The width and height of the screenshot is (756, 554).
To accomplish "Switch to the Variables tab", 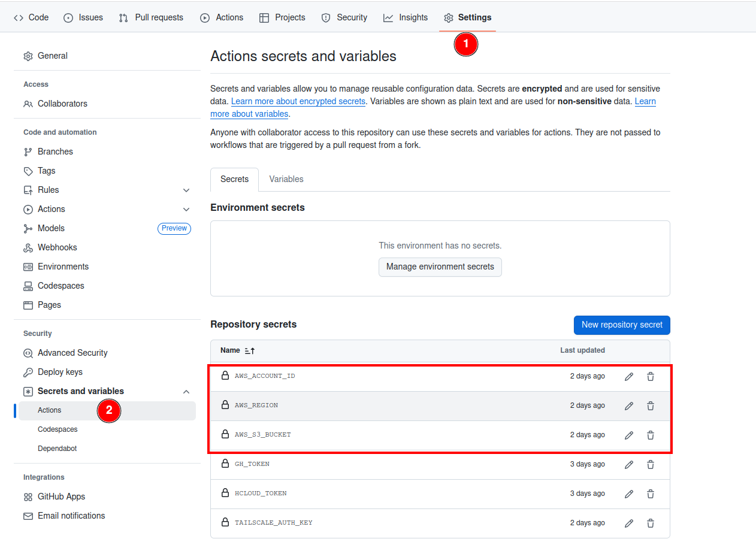I will tap(286, 179).
